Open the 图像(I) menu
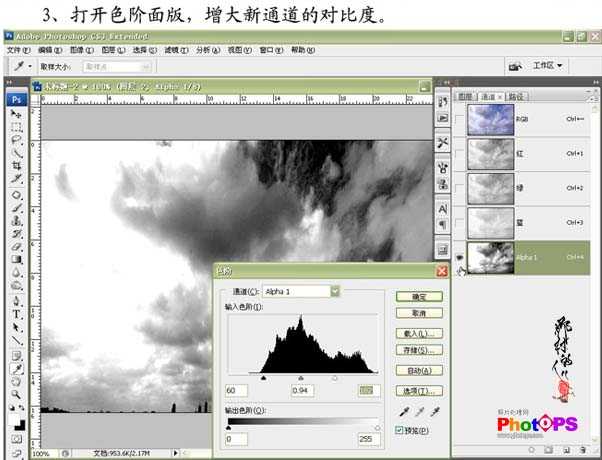 [x=81, y=50]
